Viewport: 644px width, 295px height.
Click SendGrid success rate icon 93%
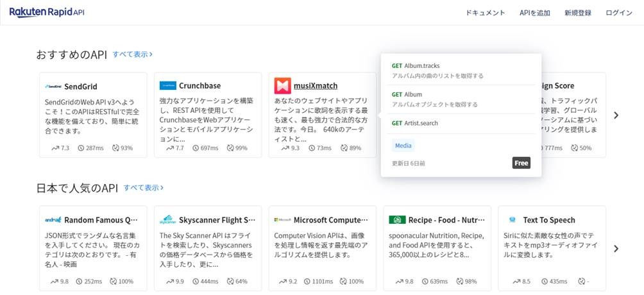(x=115, y=148)
